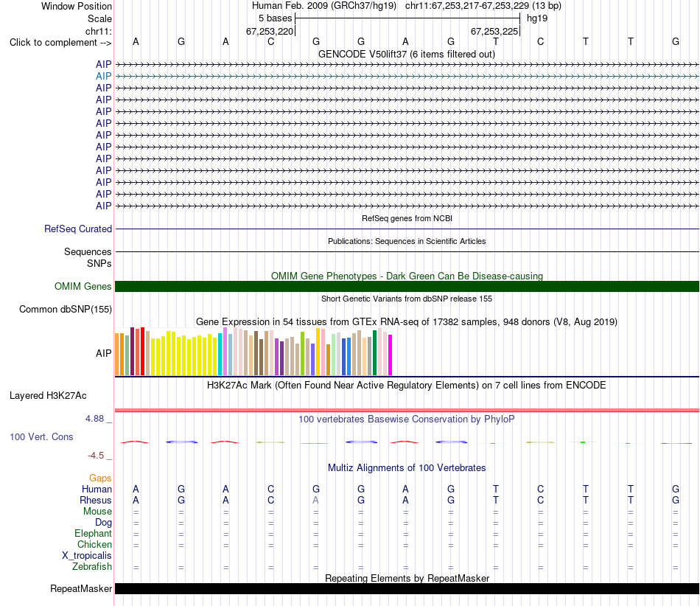
Task: Click the gray mismatched A in the Rhesus row
Action: click(315, 500)
